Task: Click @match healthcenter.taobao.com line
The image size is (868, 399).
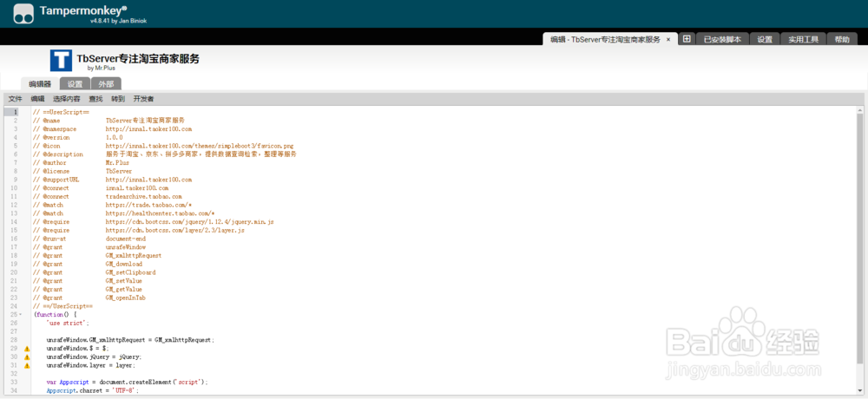Action: point(124,213)
